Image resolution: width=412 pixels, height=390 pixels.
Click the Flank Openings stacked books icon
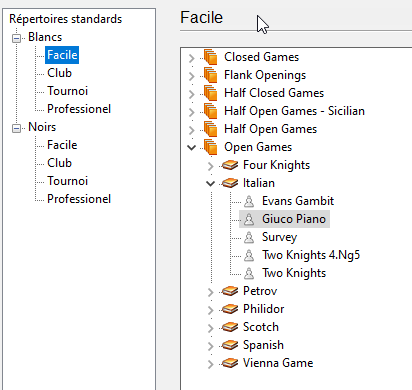tap(211, 75)
